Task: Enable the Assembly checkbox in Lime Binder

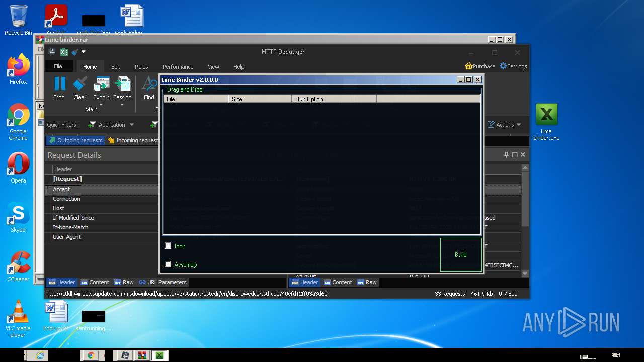Action: [x=168, y=264]
